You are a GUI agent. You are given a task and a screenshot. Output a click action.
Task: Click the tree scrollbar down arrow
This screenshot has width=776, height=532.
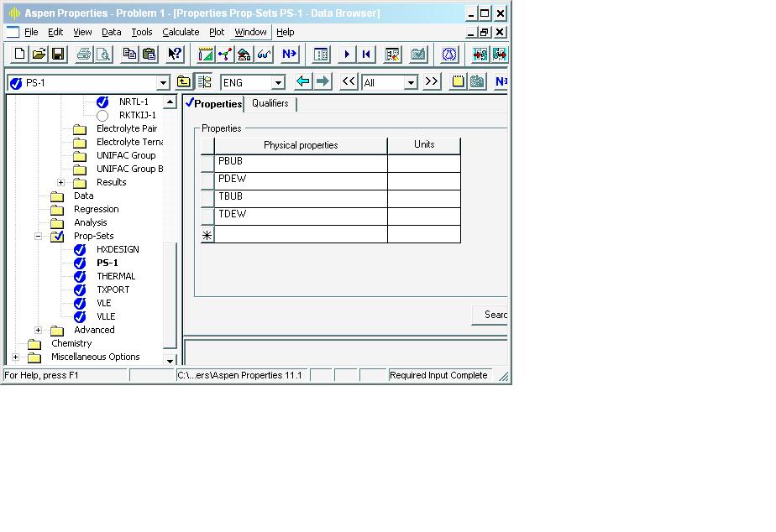(x=170, y=361)
